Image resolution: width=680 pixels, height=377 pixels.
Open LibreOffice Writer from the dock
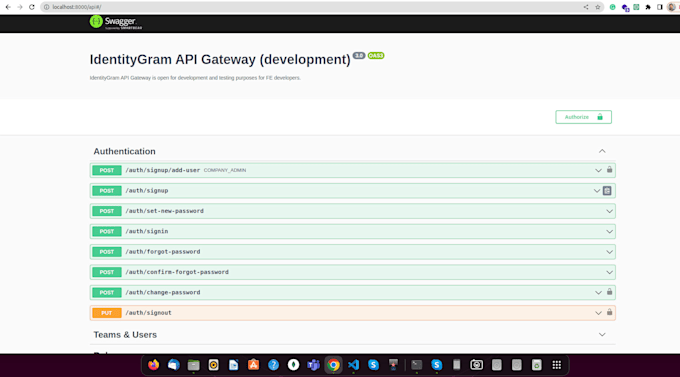[233, 365]
